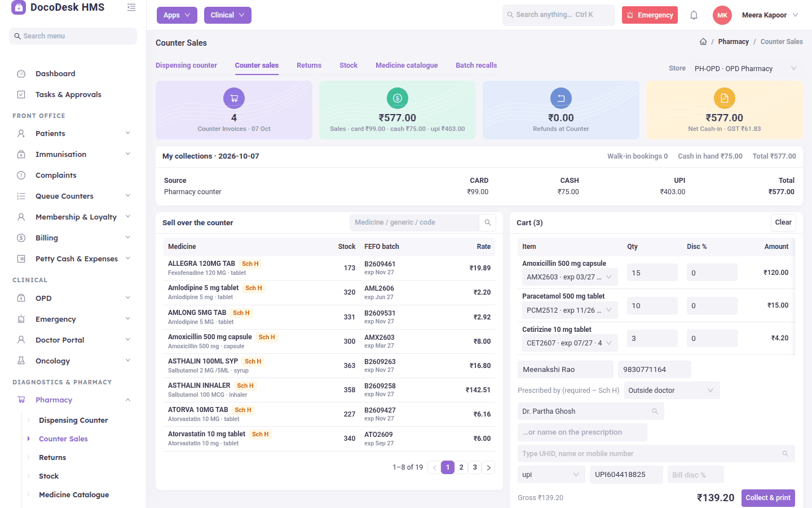Click the UHID name or mobile field
The width and height of the screenshot is (812, 508).
coord(656,454)
